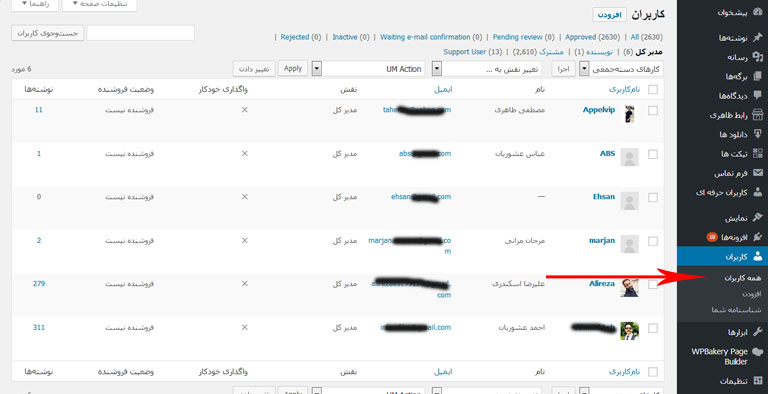Viewport: 768px width, 394px height.
Task: Open the افزونه‌ها plugin icon
Action: point(757,237)
